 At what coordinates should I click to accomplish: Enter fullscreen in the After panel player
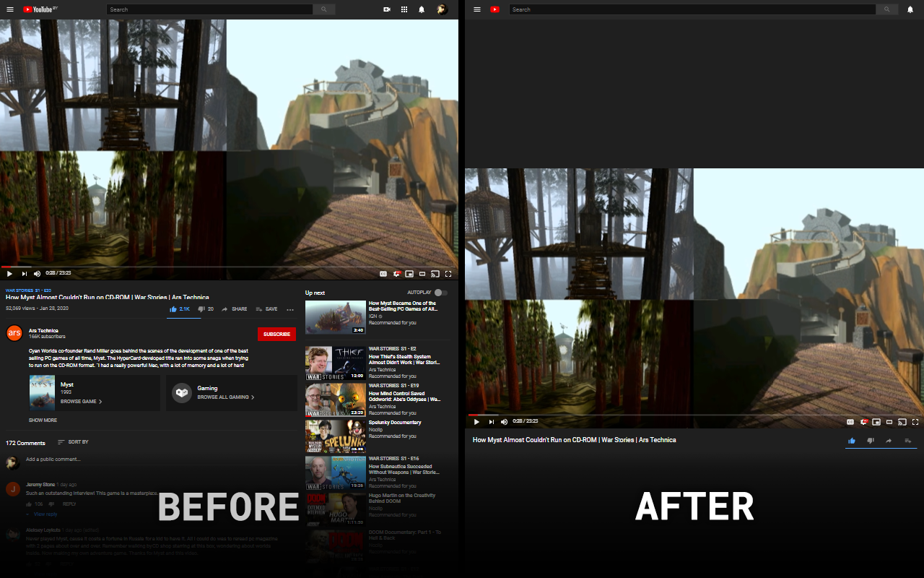tap(915, 421)
